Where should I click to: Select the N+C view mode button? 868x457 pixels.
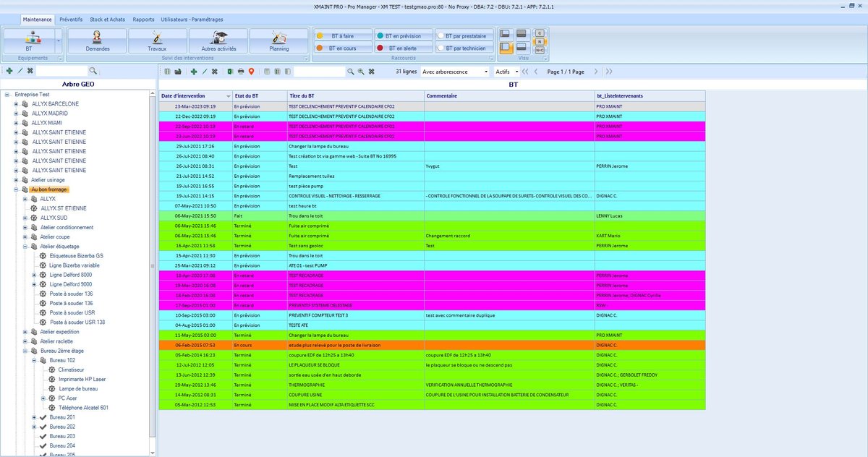point(540,50)
